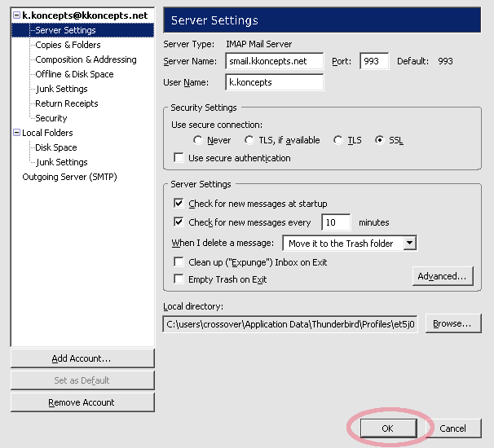Toggle Check for new messages at startup

click(x=179, y=203)
